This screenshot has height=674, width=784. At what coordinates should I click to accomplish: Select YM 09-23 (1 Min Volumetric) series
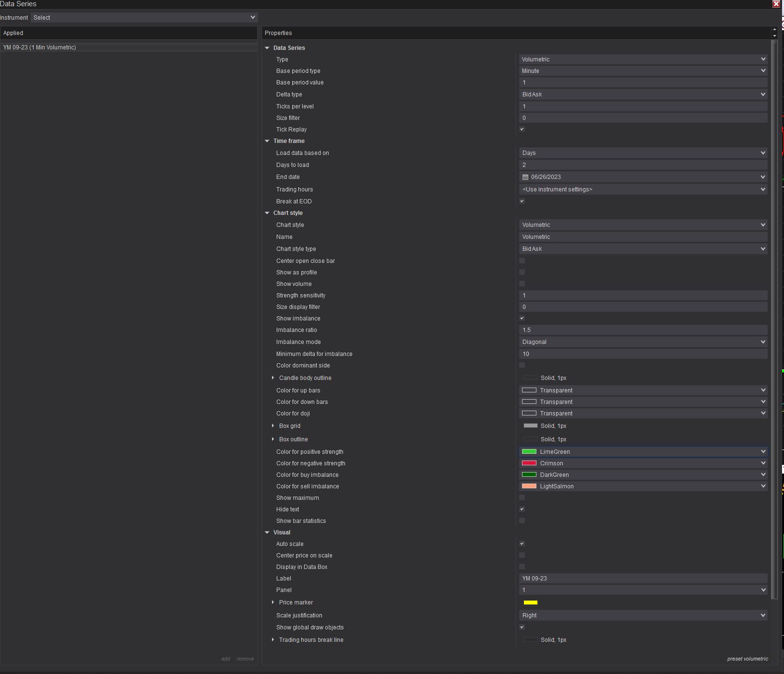(x=129, y=47)
